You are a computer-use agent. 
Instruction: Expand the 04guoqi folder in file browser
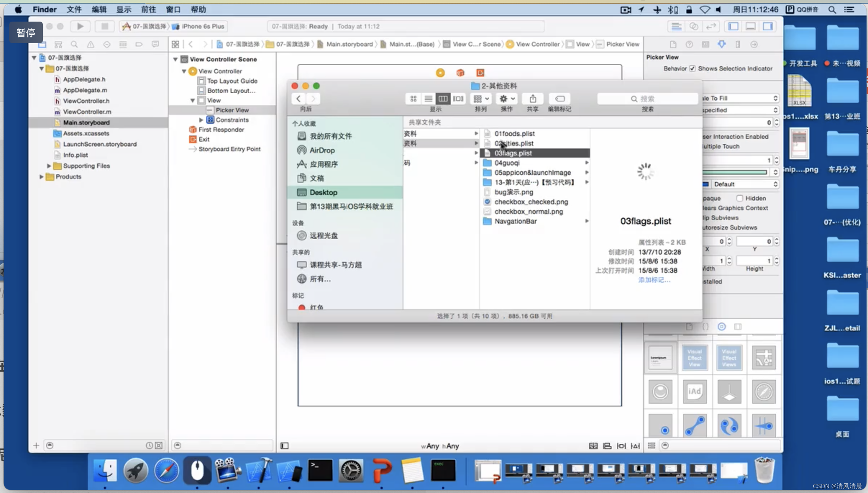[586, 162]
